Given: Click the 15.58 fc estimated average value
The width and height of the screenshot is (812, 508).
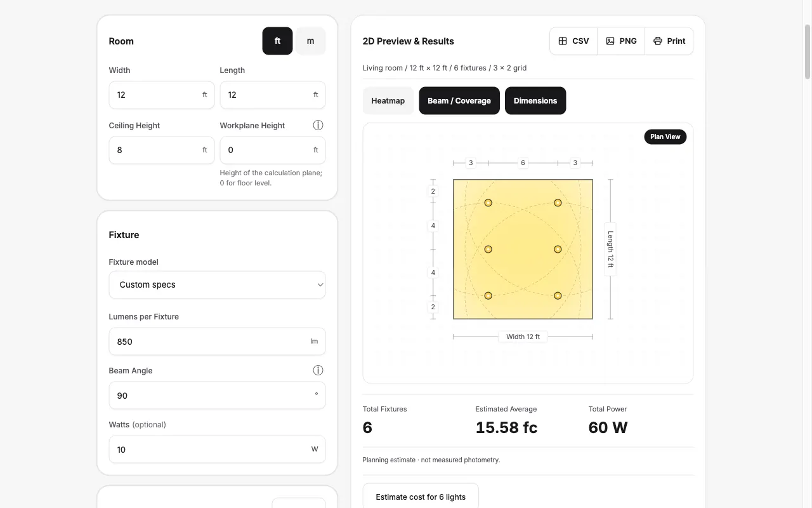Looking at the screenshot, I should click(506, 427).
